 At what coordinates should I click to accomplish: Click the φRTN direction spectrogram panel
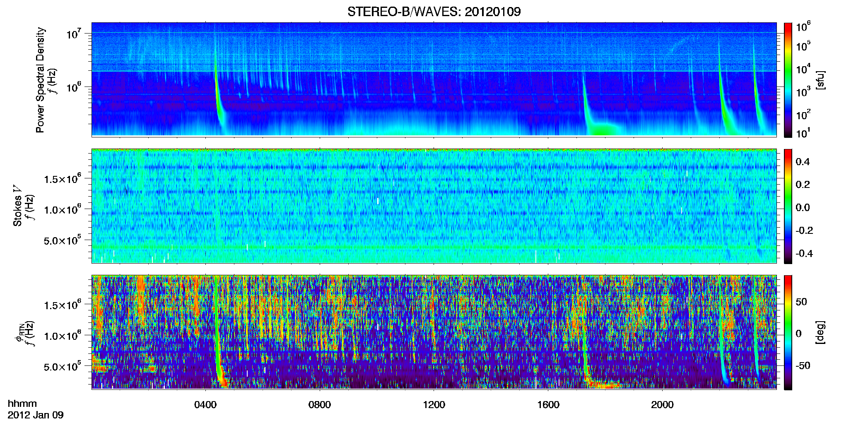[x=434, y=332]
